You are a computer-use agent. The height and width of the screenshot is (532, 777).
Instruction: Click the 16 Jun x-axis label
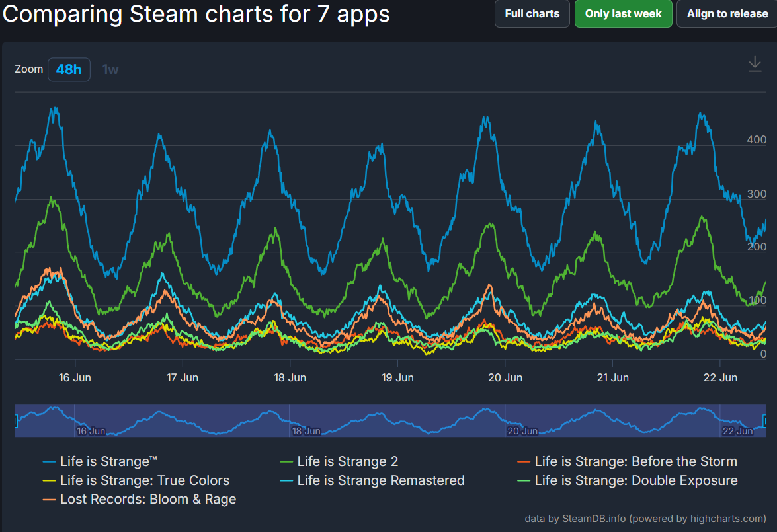(75, 377)
